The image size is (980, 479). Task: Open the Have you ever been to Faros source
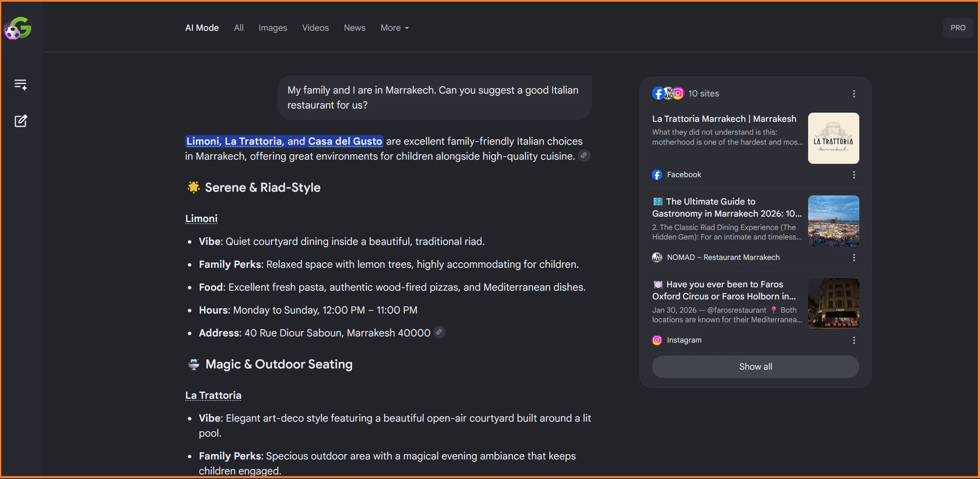click(724, 290)
